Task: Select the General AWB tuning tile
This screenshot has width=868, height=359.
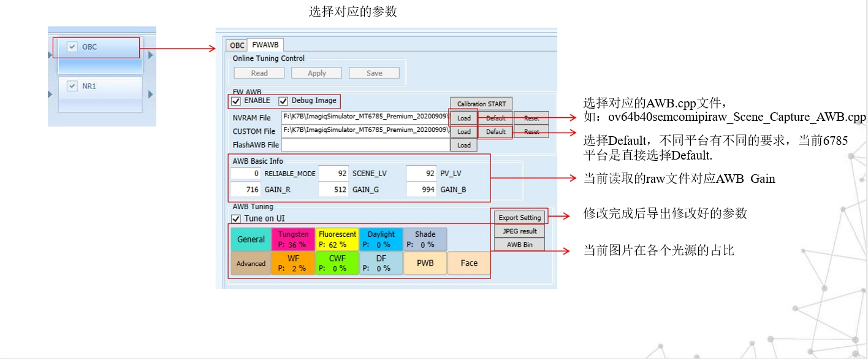Action: [x=251, y=239]
